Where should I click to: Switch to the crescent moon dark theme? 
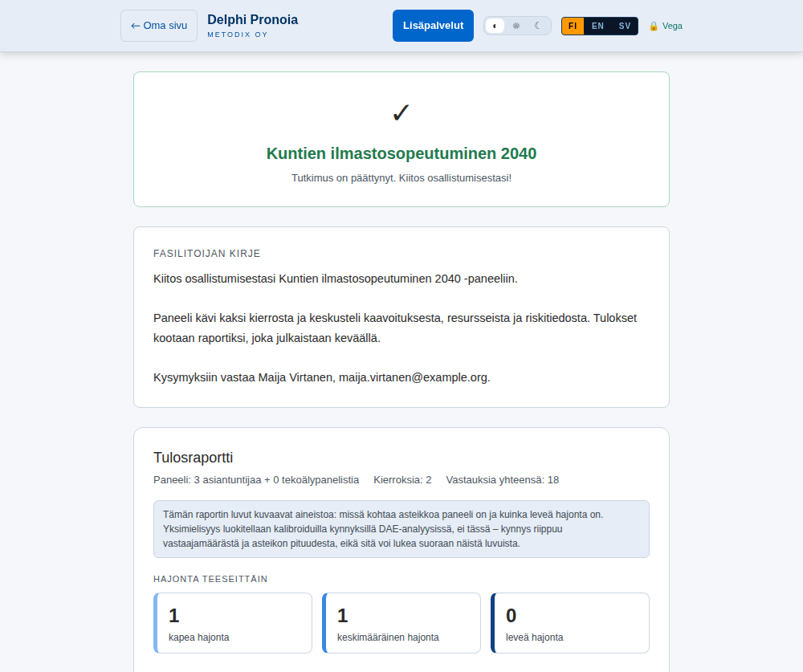pyautogui.click(x=538, y=26)
